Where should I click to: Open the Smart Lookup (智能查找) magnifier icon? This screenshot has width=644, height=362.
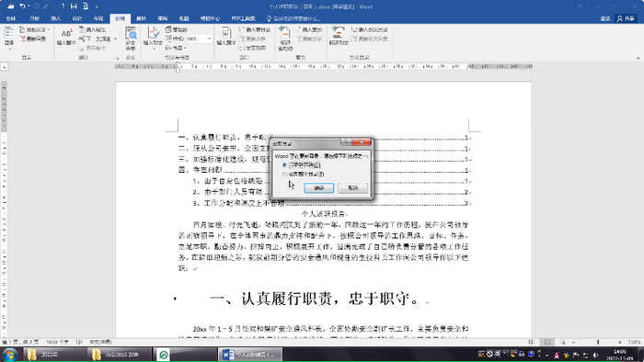[131, 38]
